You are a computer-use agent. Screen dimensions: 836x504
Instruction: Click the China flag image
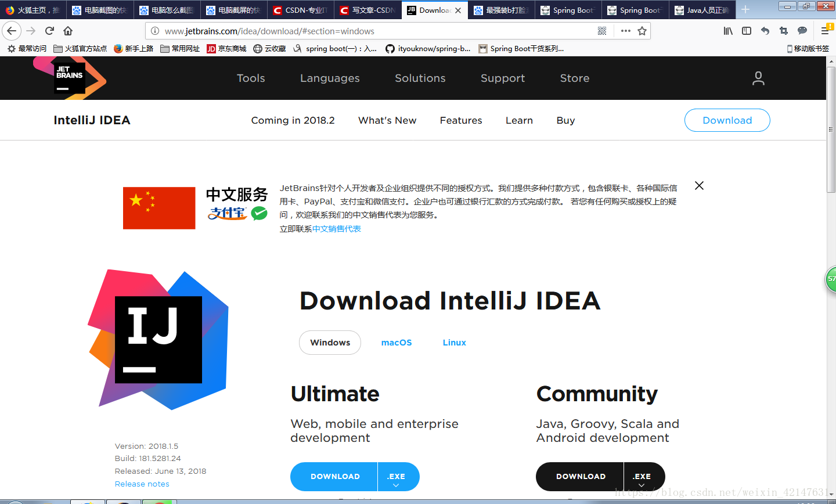pyautogui.click(x=159, y=208)
